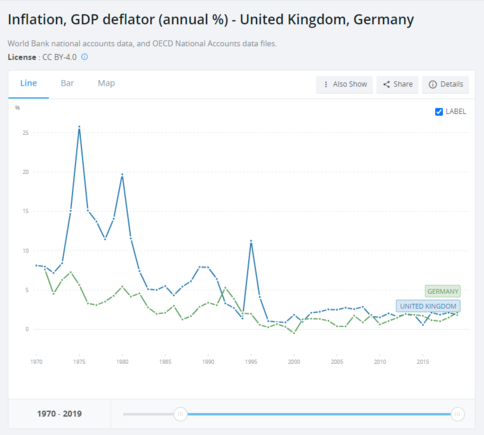The height and width of the screenshot is (435, 484).
Task: Click the Details info circle icon
Action: pos(433,84)
